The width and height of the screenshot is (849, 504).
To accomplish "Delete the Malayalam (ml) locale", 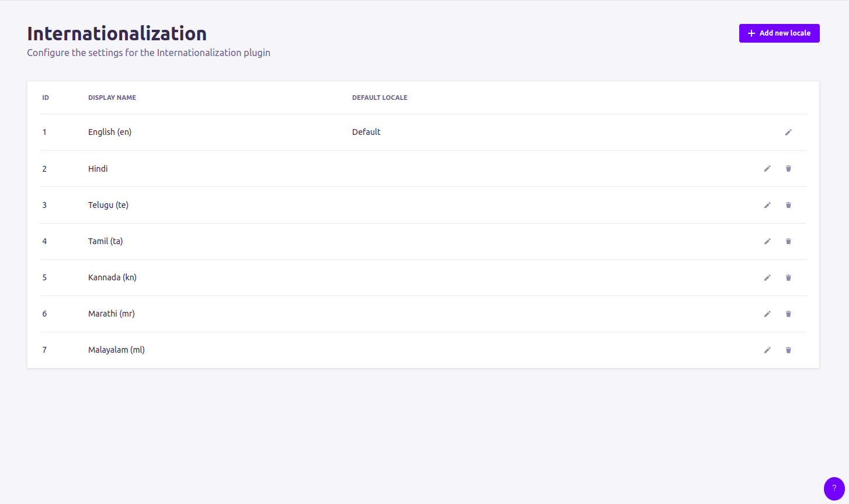I will (x=788, y=350).
